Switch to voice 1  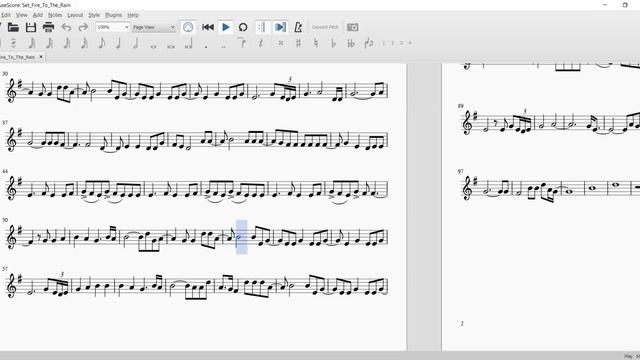click(x=384, y=43)
